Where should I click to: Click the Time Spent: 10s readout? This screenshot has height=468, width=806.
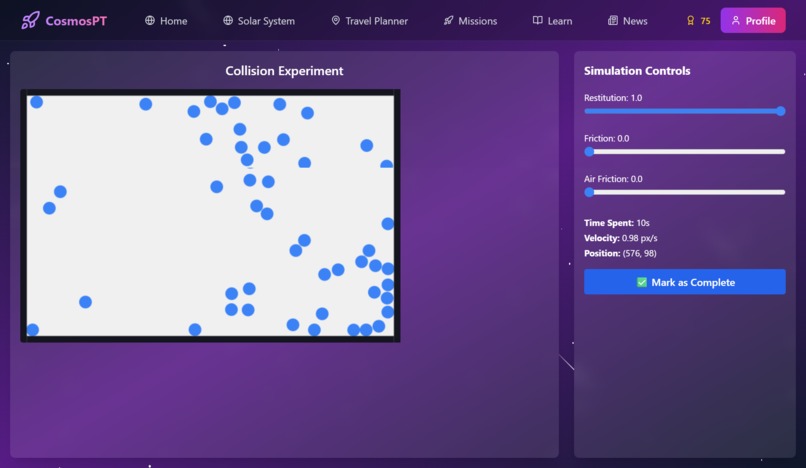click(617, 223)
